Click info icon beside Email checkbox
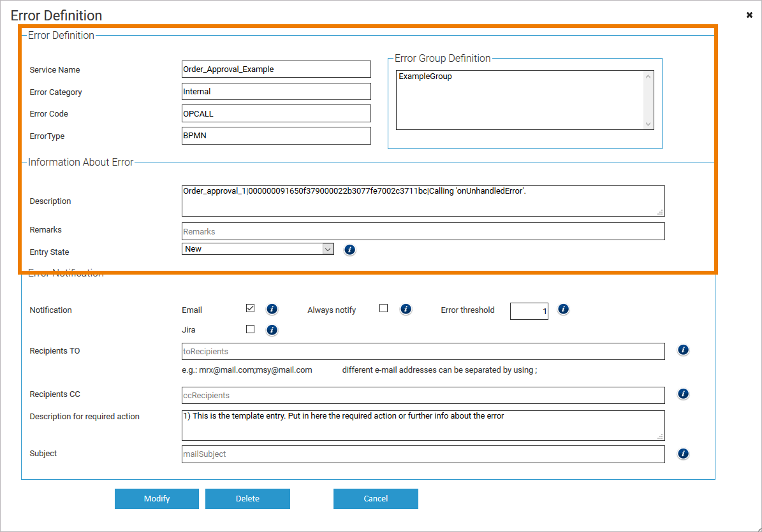Image resolution: width=762 pixels, height=532 pixels. pyautogui.click(x=272, y=309)
